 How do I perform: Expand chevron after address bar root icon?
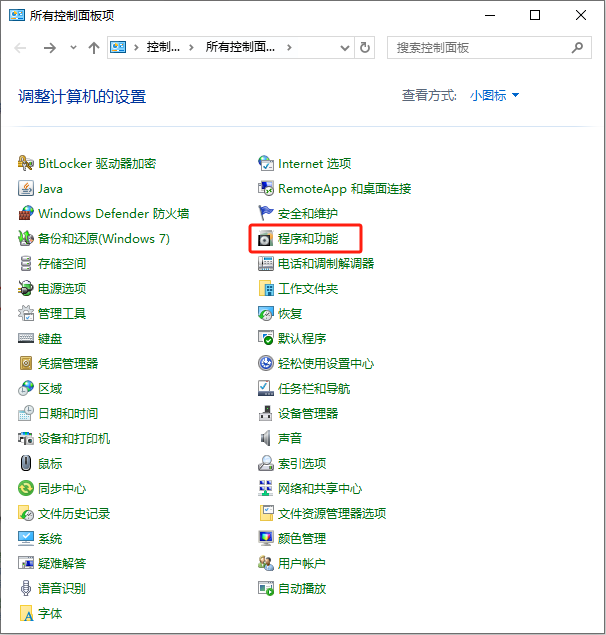click(x=137, y=48)
